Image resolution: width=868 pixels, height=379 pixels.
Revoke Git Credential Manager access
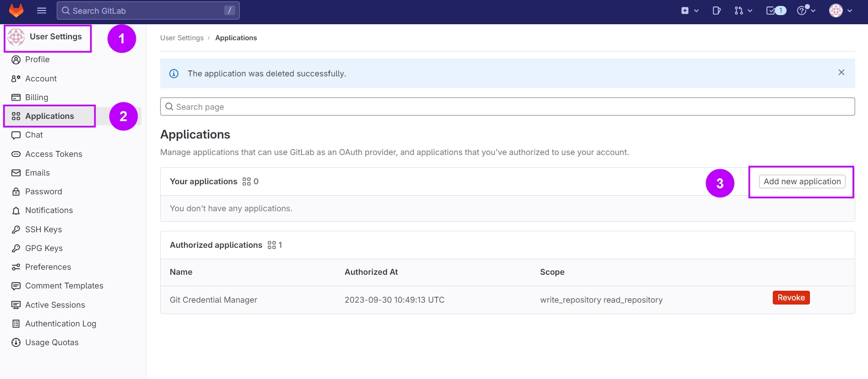click(791, 298)
